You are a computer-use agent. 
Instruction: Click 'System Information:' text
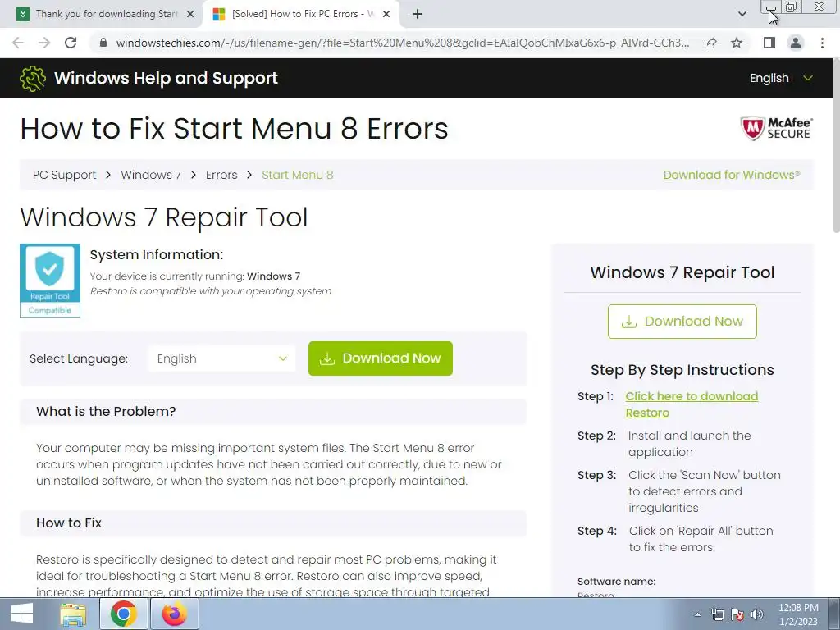coord(157,255)
